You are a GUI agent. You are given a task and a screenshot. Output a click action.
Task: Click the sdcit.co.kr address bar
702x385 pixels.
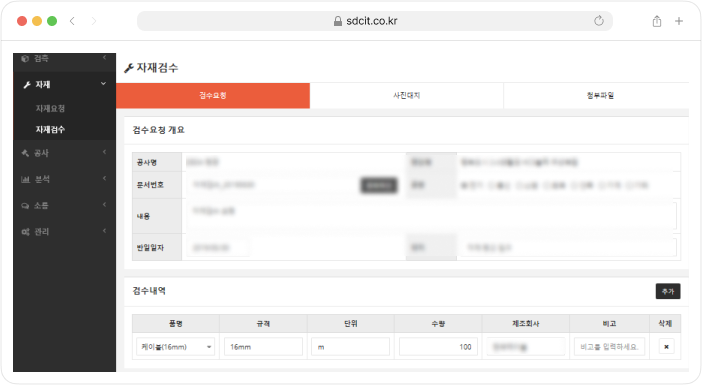[375, 21]
